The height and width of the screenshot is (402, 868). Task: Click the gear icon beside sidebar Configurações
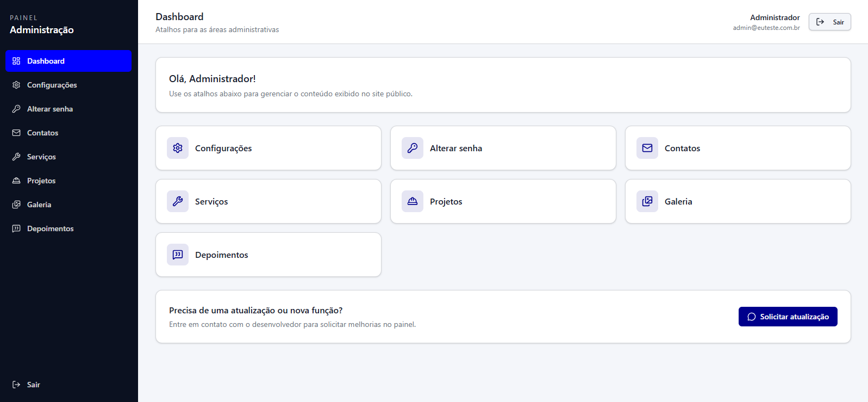16,85
